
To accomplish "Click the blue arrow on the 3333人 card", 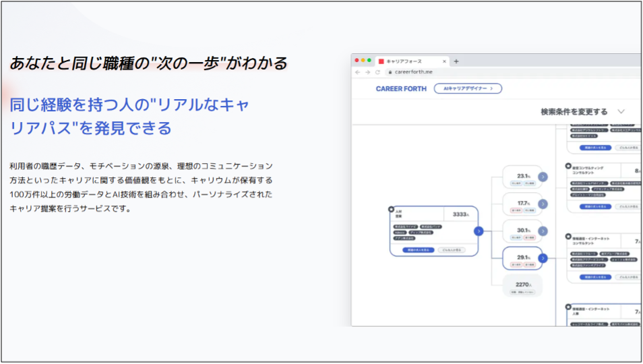I will 479,231.
